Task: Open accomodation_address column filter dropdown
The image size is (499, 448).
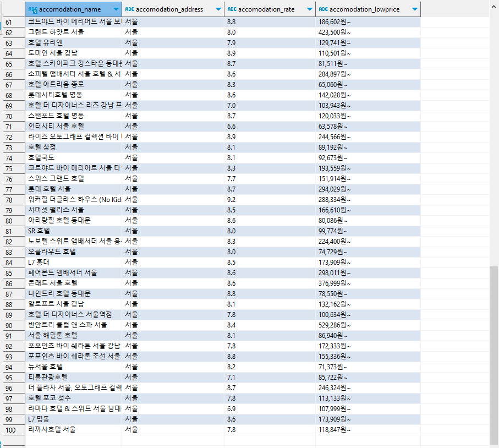Action: (218, 9)
